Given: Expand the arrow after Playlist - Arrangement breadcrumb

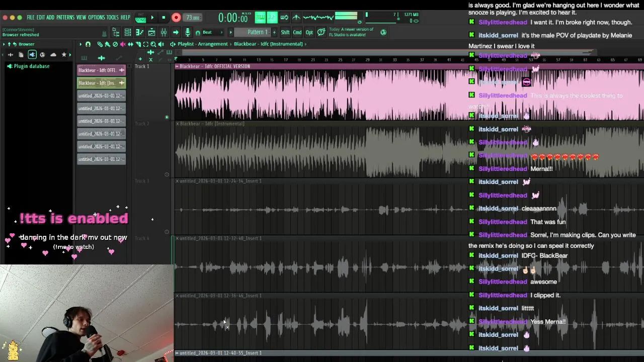Looking at the screenshot, I should tap(231, 44).
